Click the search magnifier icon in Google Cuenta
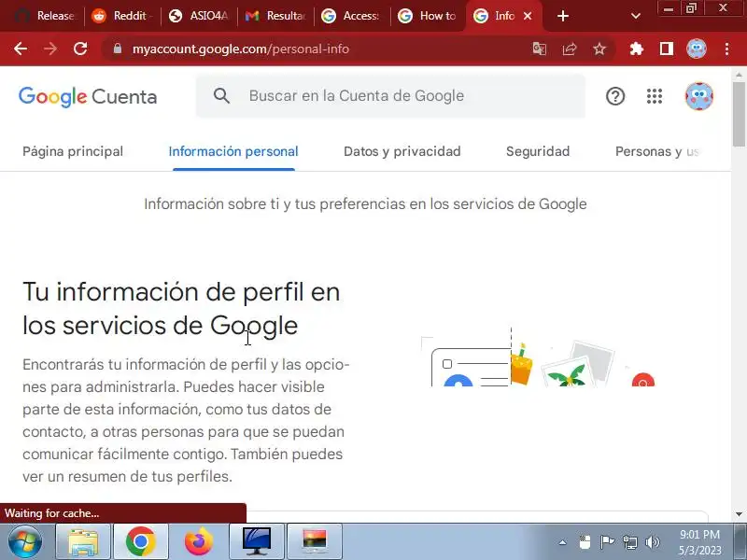 221,96
